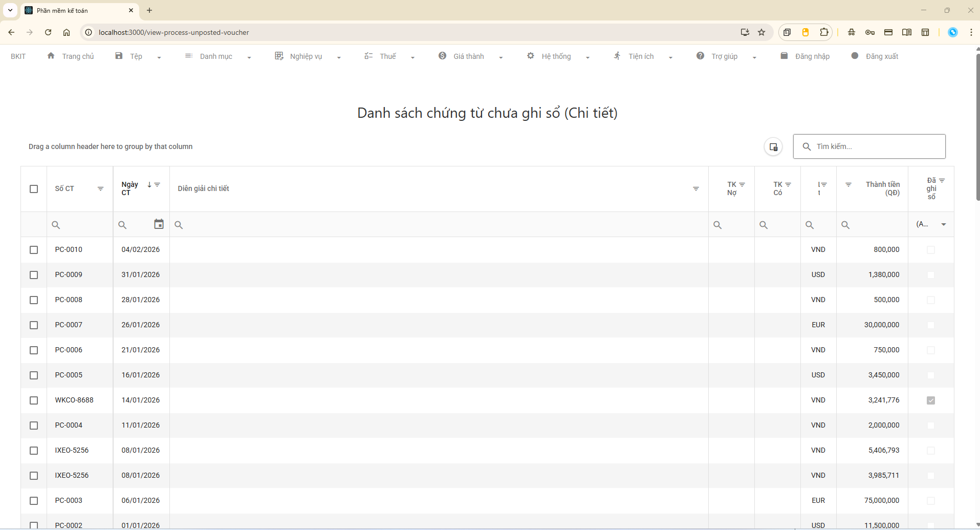This screenshot has width=980, height=530.
Task: Open filter icon on Thành tiền (QĐ) header
Action: (848, 185)
